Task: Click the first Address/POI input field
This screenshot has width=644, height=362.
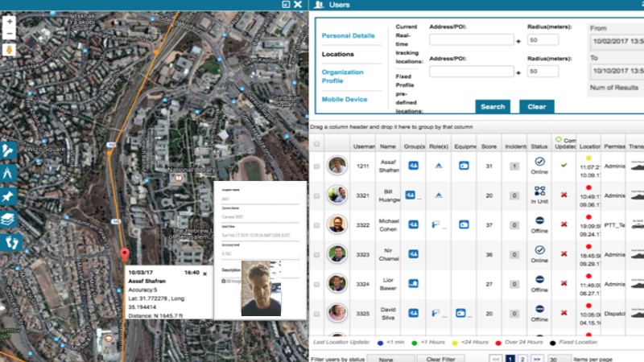Action: point(471,39)
